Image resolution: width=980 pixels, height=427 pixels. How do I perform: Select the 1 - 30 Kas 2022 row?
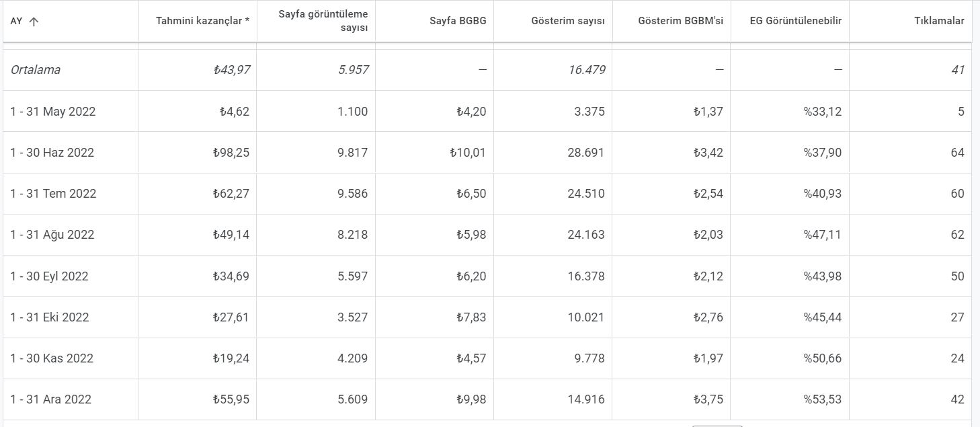487,358
